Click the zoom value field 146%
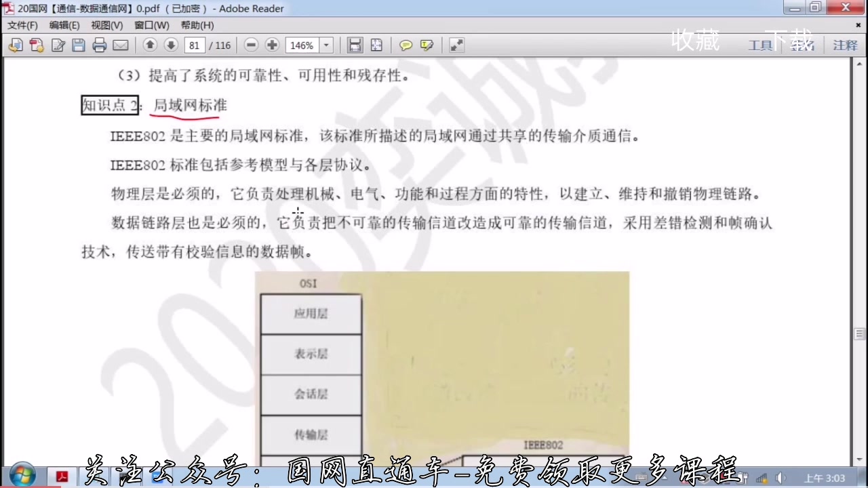 (302, 45)
